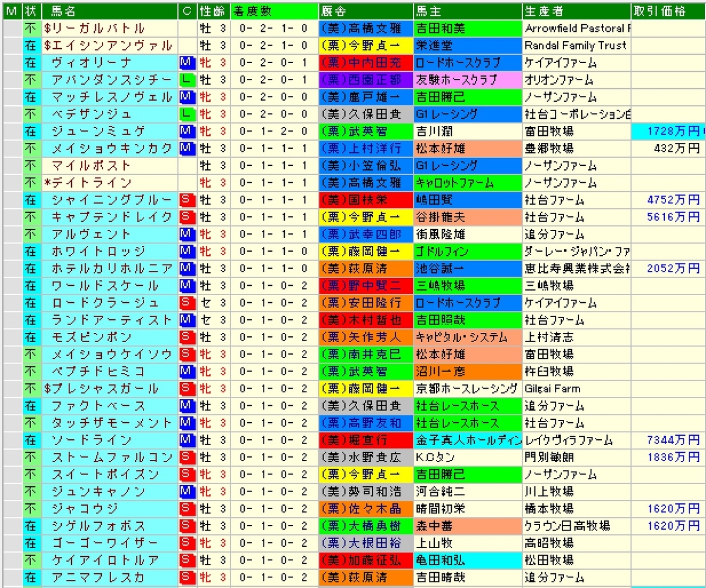Click owner ゴドルフィン cell

468,251
